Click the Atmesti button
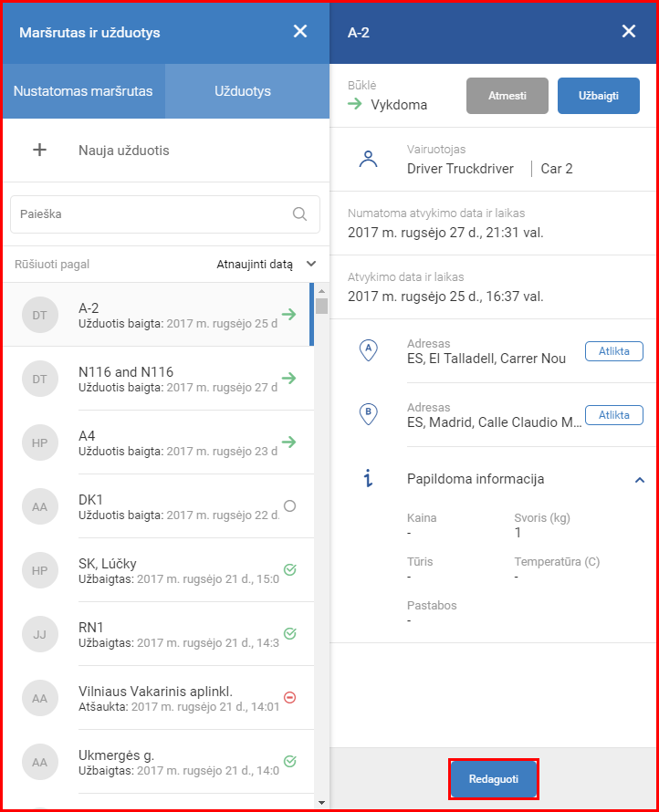The image size is (659, 812). coord(507,96)
